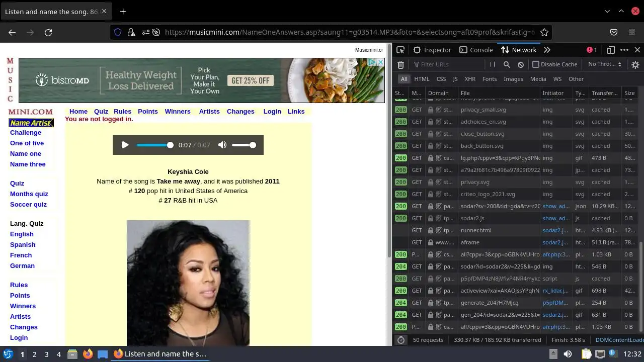
Task: Switch to the Inspector tab
Action: 432,50
